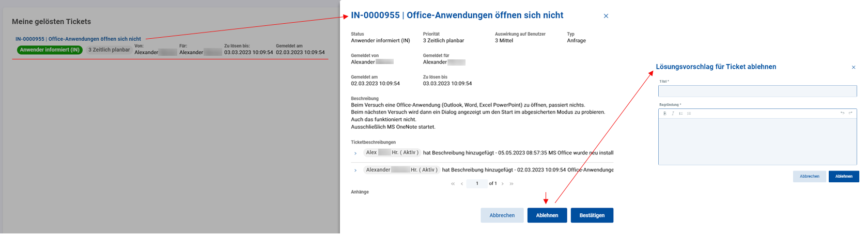The height and width of the screenshot is (235, 868).
Task: Go to next page of Ticketbeschreibungen
Action: tap(502, 184)
